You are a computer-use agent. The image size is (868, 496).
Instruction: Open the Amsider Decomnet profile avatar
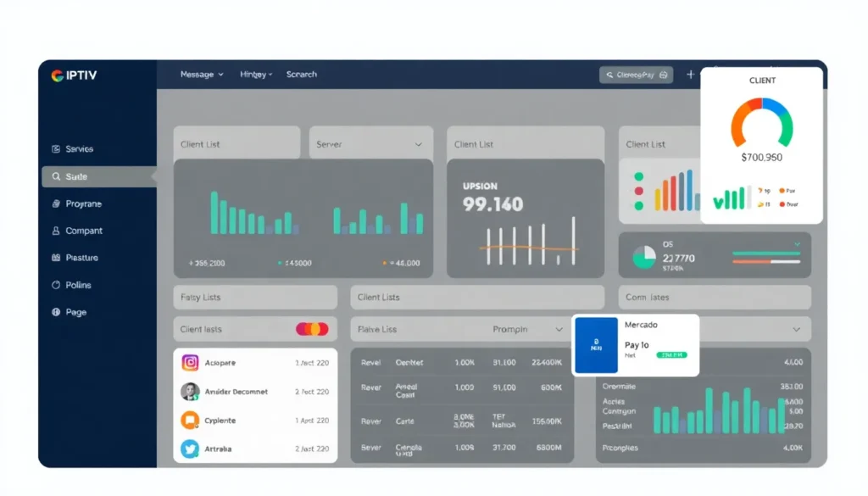190,392
